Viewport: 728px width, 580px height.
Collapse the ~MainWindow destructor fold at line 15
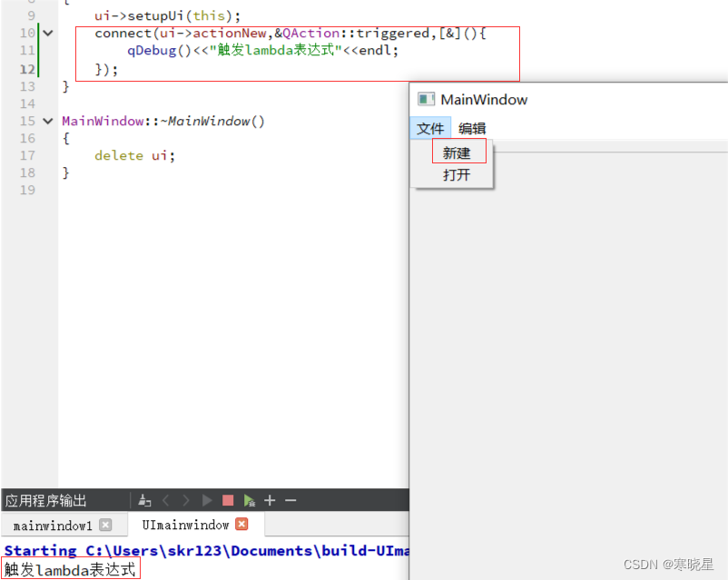click(48, 122)
